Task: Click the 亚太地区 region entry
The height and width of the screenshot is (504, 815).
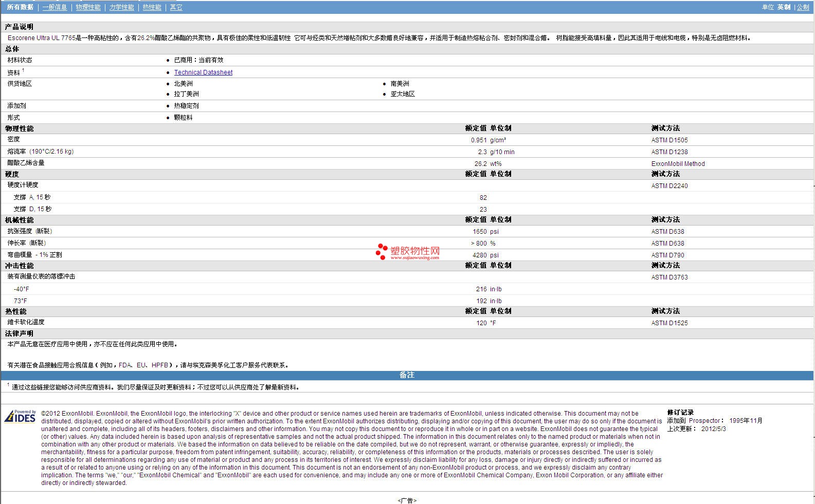Action: (403, 94)
